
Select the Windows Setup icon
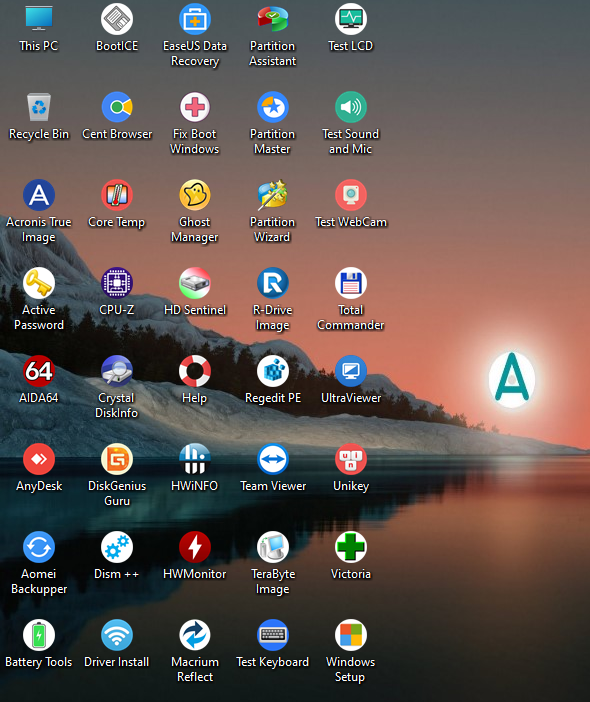click(351, 635)
